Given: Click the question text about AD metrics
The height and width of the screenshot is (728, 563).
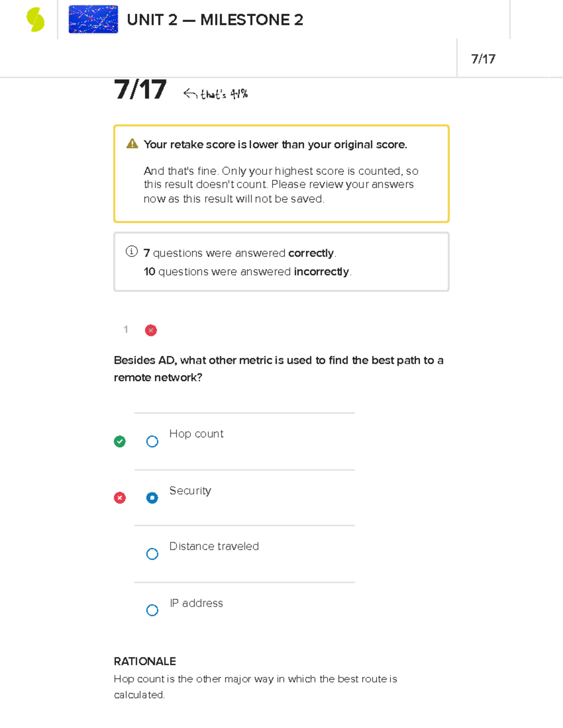Looking at the screenshot, I should tap(279, 368).
